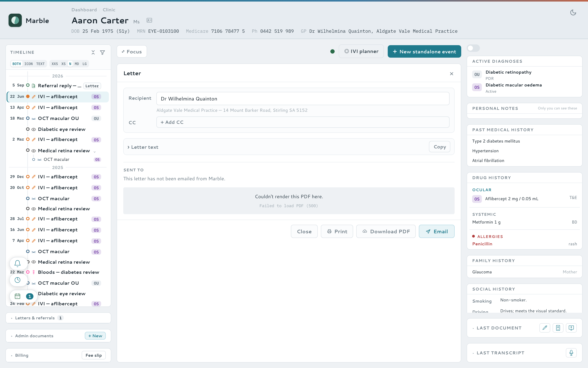Click the upload file icon in Last Document
Screen dimensions: 588x368
point(558,328)
